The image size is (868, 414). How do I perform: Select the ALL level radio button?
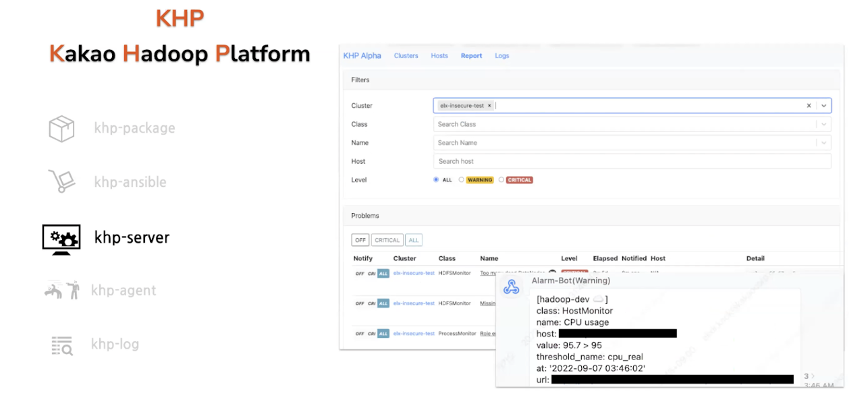(x=436, y=180)
